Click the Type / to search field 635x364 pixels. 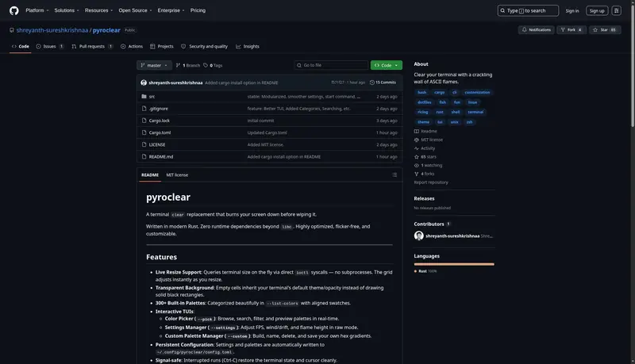tap(528, 11)
